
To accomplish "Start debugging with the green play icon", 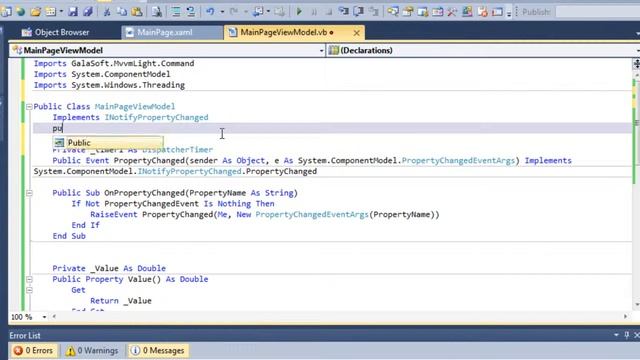I will [299, 12].
